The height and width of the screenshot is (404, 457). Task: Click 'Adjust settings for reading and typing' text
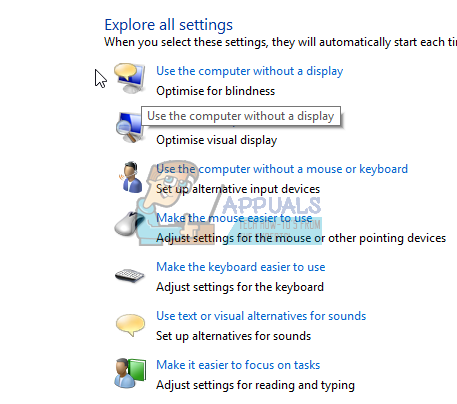(x=255, y=385)
